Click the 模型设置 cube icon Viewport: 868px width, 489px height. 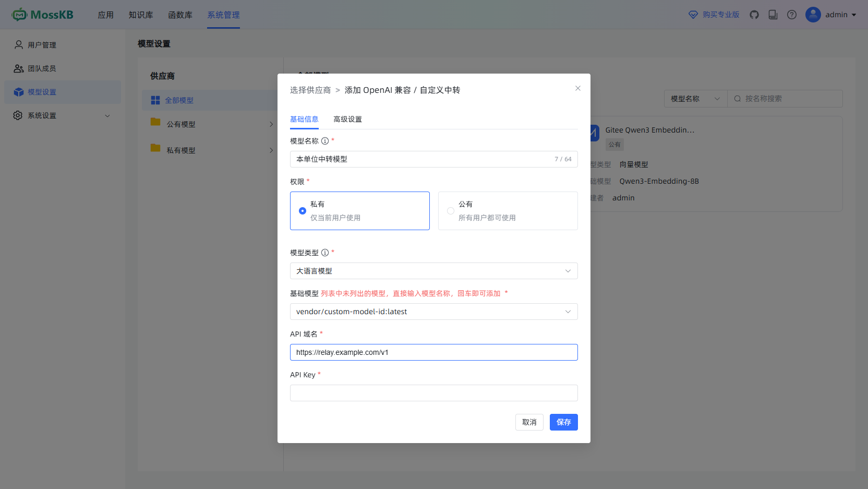coord(19,92)
